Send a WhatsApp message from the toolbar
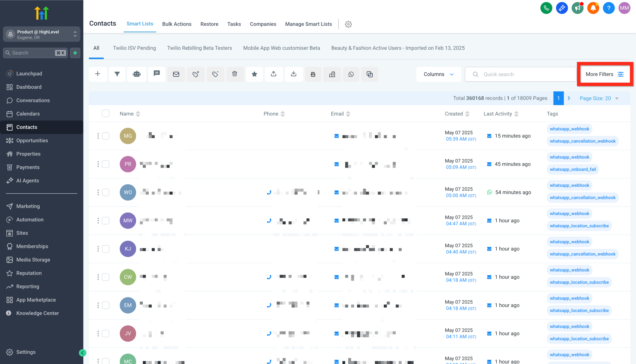Image resolution: width=636 pixels, height=364 pixels. pyautogui.click(x=351, y=74)
